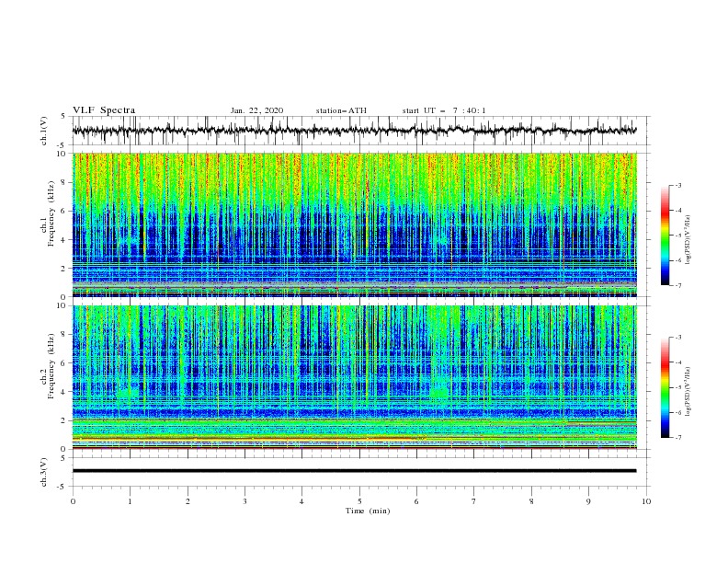Click time axis tick label "8"
Screen dimensions: 728x563
(x=531, y=501)
